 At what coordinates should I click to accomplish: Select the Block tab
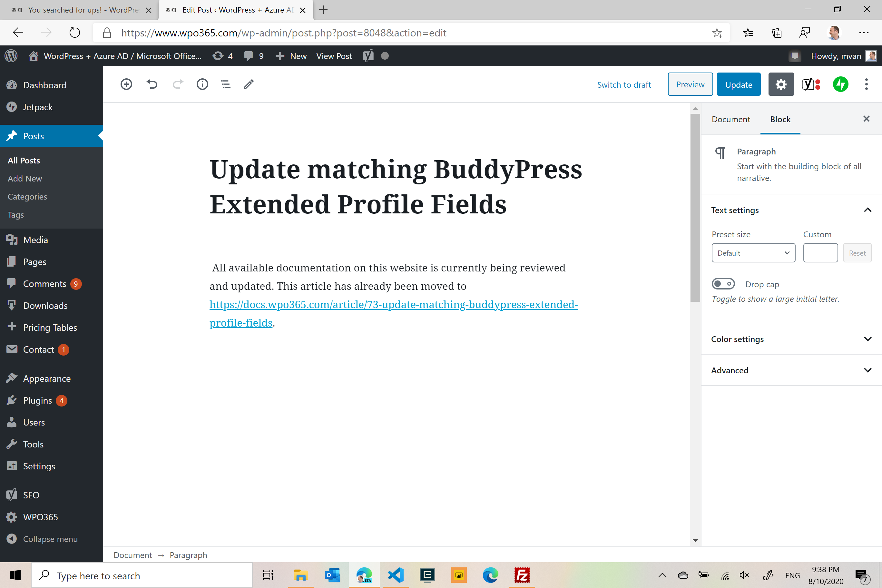(x=780, y=119)
